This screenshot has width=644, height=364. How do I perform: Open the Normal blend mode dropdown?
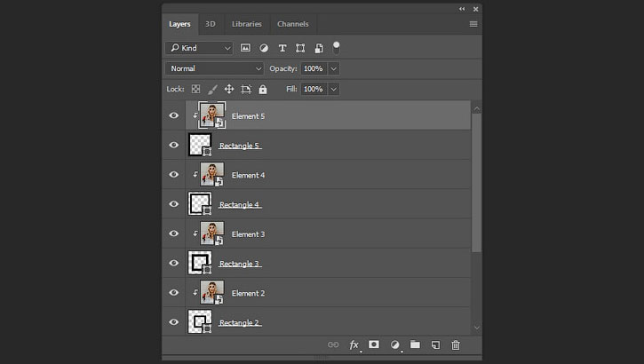point(214,68)
